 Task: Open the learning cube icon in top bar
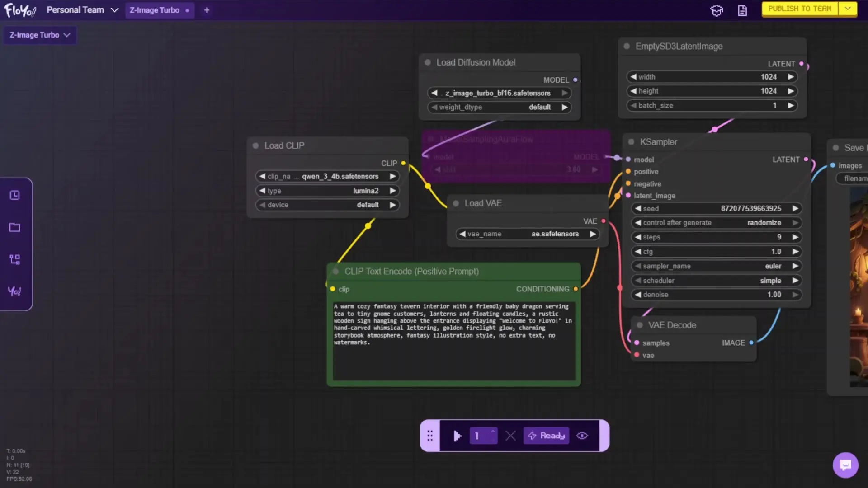[x=717, y=10]
